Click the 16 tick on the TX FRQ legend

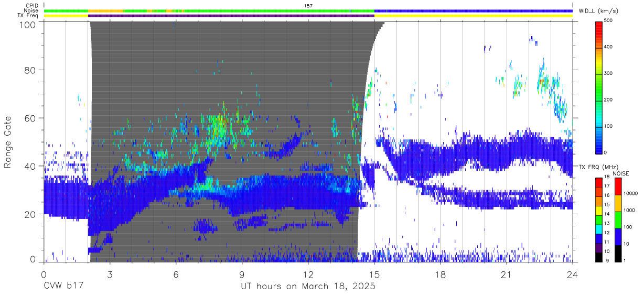[x=607, y=196]
